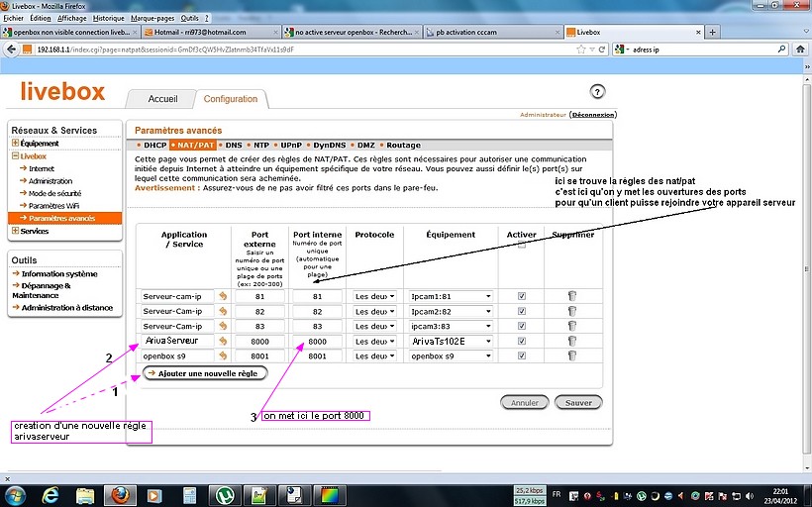Open Protocole dropdown for port 8000 rule
Screen dimensions: 812x507
[375, 341]
